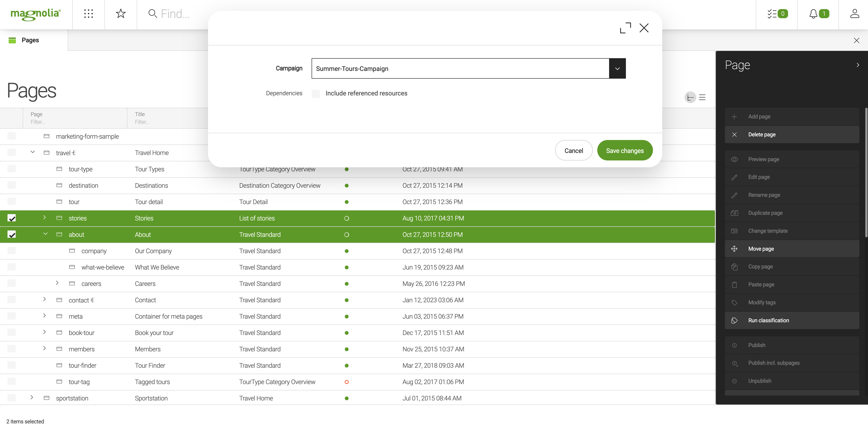The image size is (868, 435).
Task: Expand the dialog to full screen
Action: 625,28
